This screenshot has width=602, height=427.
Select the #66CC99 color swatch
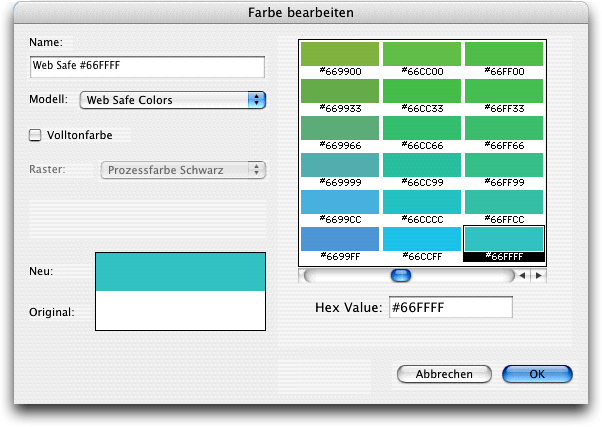point(422,165)
